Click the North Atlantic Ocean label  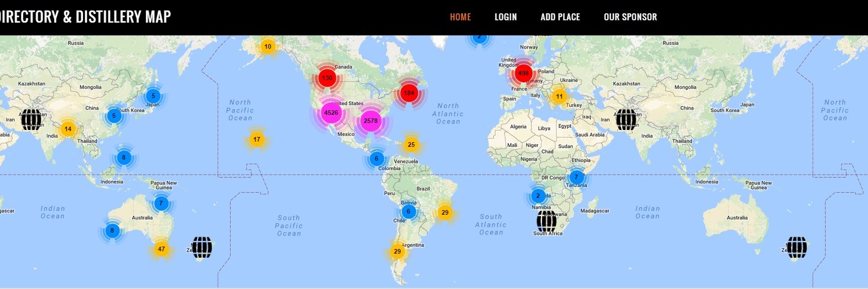pyautogui.click(x=448, y=114)
